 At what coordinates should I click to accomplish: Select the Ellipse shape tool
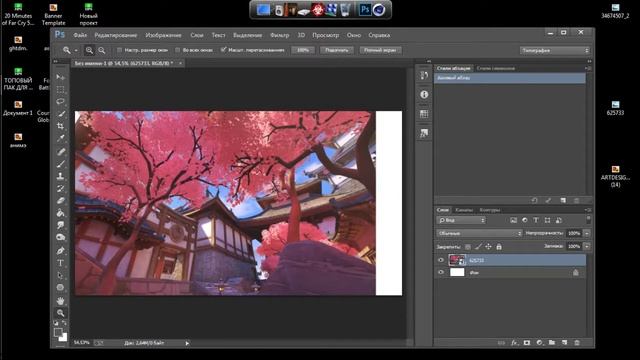point(60,287)
